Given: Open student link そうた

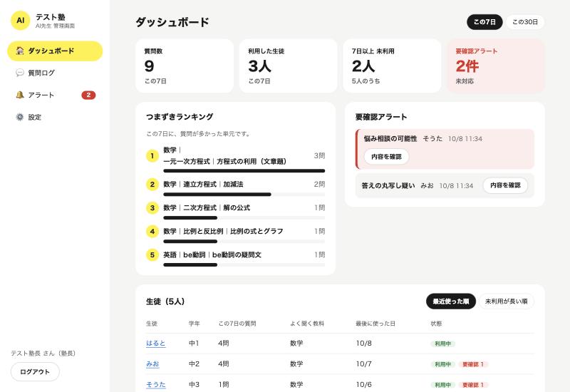Looking at the screenshot, I should (155, 385).
